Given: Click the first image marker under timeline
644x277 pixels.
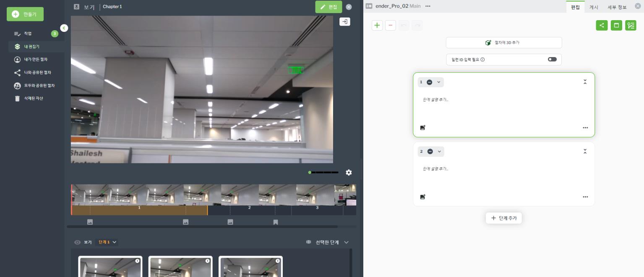Looking at the screenshot, I should [90, 222].
